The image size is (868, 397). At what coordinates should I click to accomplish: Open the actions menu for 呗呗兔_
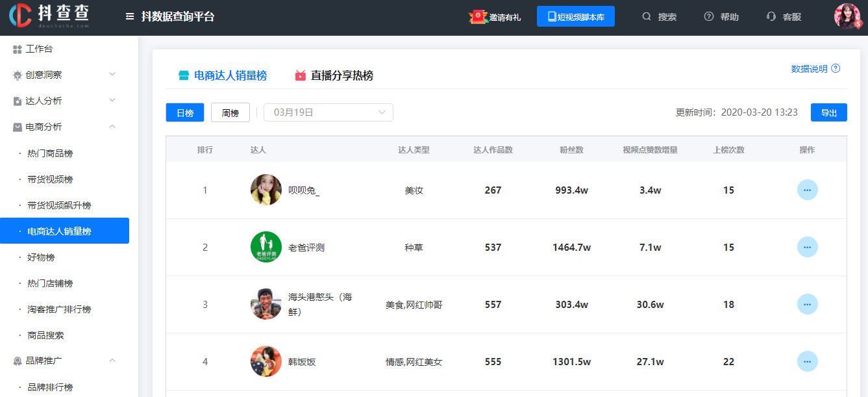click(807, 190)
